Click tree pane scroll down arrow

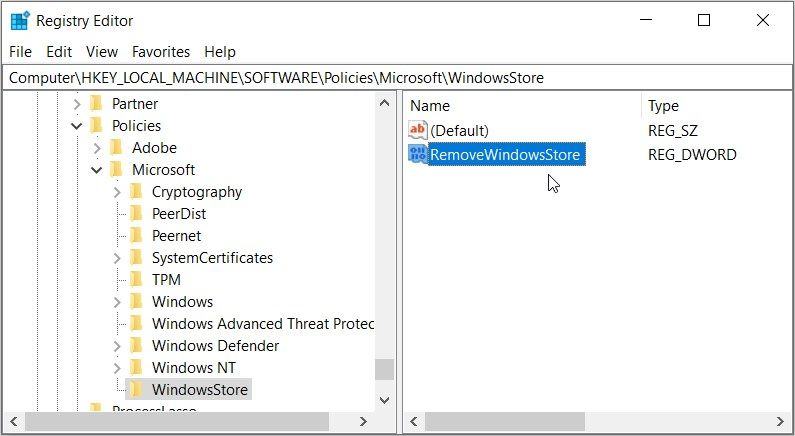click(384, 400)
